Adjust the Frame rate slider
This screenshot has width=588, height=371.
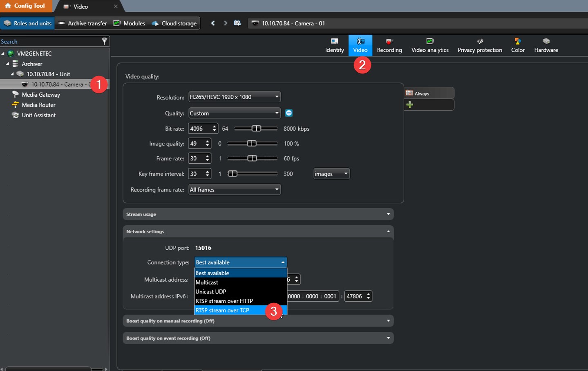(x=252, y=158)
